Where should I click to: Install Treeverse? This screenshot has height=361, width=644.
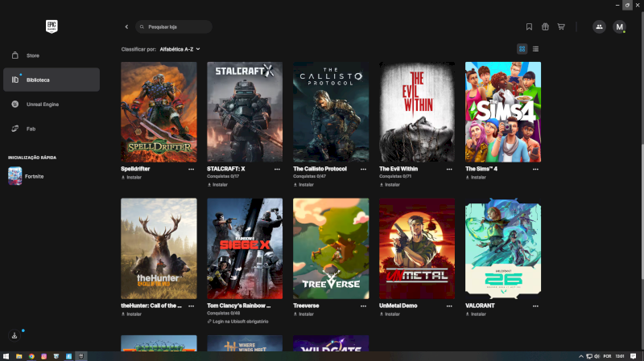303,314
